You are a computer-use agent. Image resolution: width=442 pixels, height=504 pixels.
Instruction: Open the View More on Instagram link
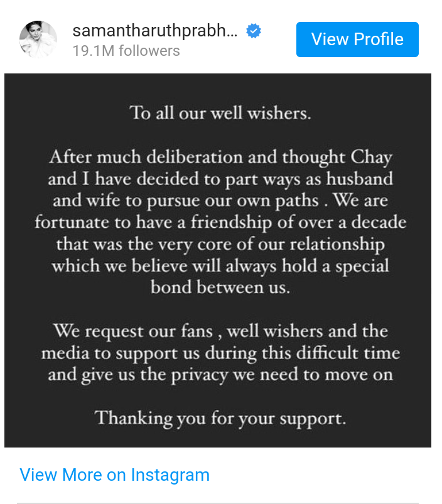(x=114, y=475)
